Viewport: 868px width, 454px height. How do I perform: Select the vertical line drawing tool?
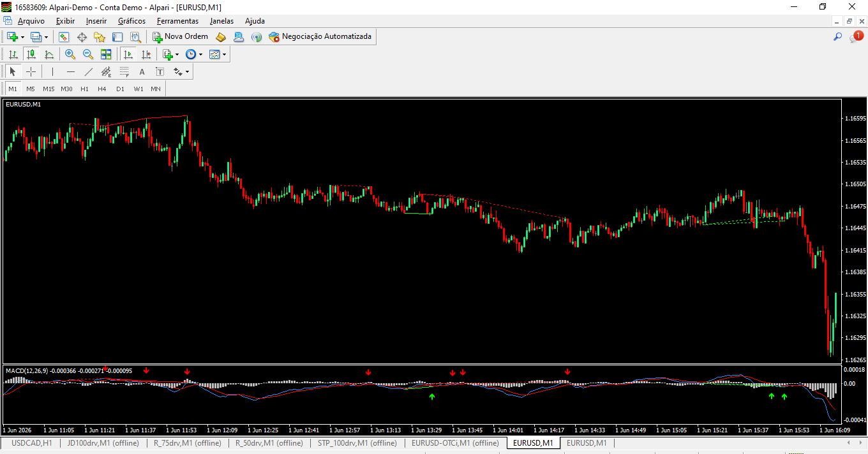click(52, 71)
